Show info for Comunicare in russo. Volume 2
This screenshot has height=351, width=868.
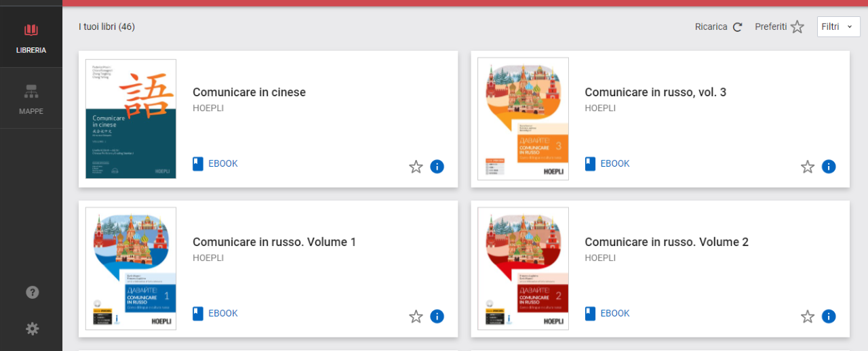pyautogui.click(x=829, y=316)
